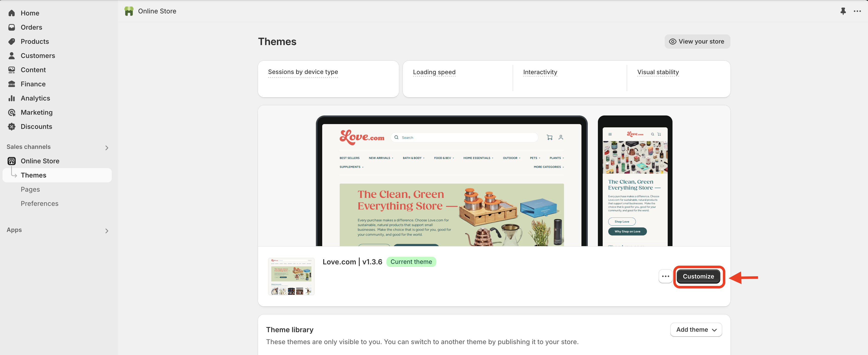Image resolution: width=868 pixels, height=355 pixels.
Task: Click the Discounts badge icon
Action: point(12,127)
